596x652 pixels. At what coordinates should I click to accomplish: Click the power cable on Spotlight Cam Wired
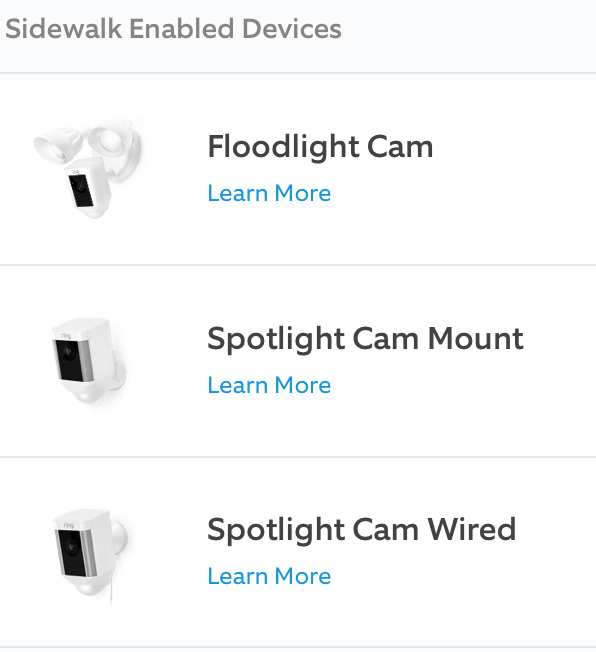111,594
